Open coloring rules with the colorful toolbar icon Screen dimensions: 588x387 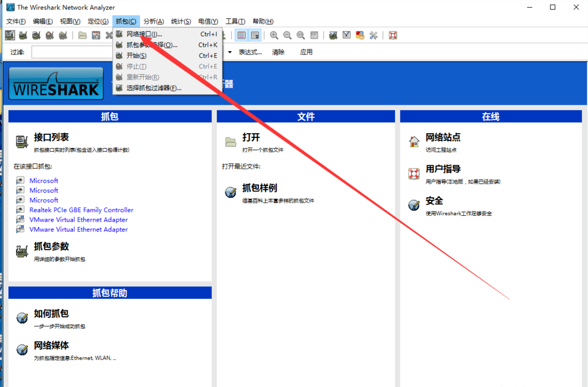pos(359,35)
